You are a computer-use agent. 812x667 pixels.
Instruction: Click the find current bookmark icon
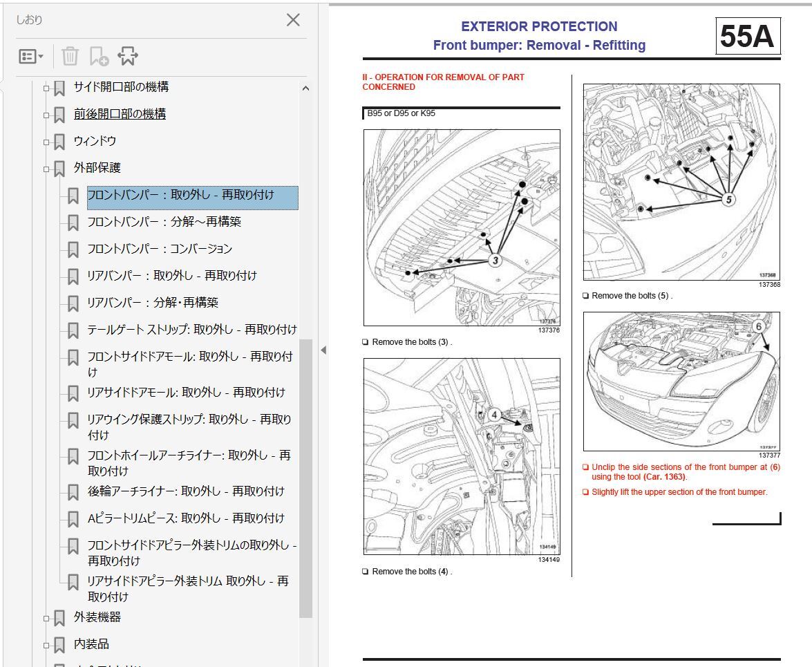tap(128, 57)
